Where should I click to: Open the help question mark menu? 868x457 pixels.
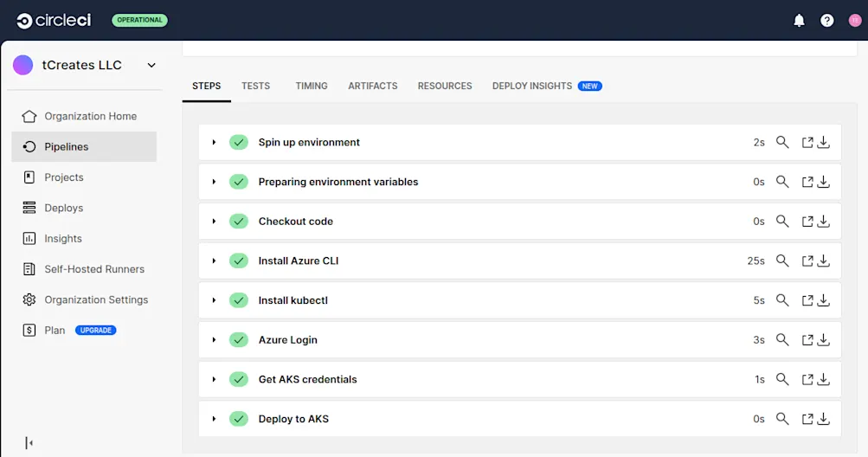tap(827, 21)
